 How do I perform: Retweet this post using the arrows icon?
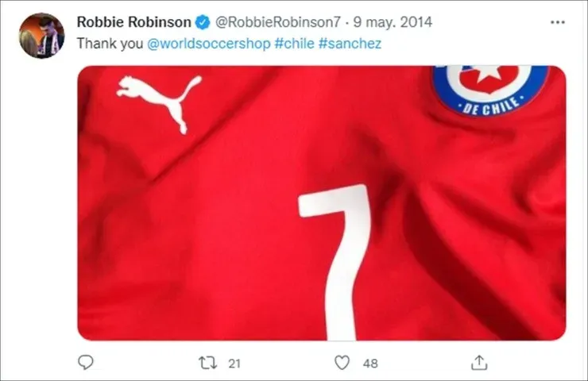(207, 363)
